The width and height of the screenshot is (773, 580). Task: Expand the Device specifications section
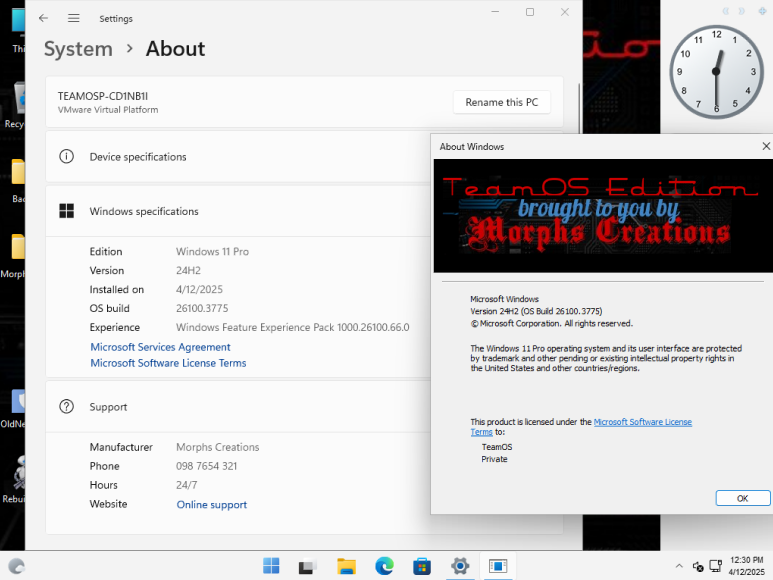point(239,157)
